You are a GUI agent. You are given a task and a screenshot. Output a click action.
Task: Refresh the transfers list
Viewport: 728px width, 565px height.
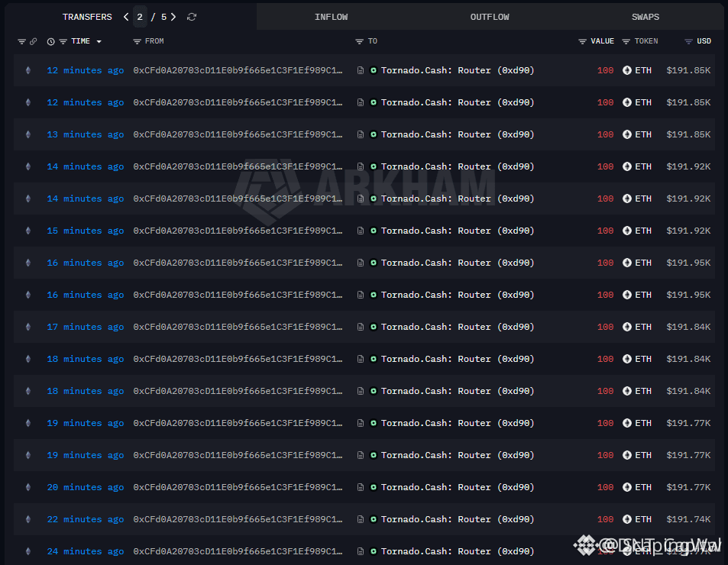(192, 17)
